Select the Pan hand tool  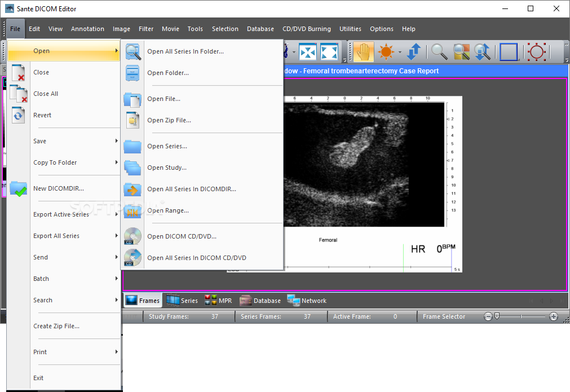363,52
